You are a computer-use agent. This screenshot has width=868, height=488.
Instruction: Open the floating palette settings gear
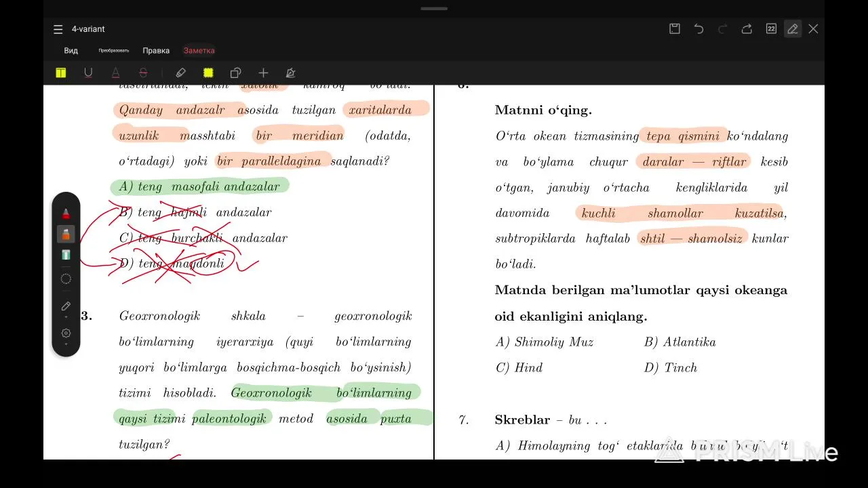(66, 333)
